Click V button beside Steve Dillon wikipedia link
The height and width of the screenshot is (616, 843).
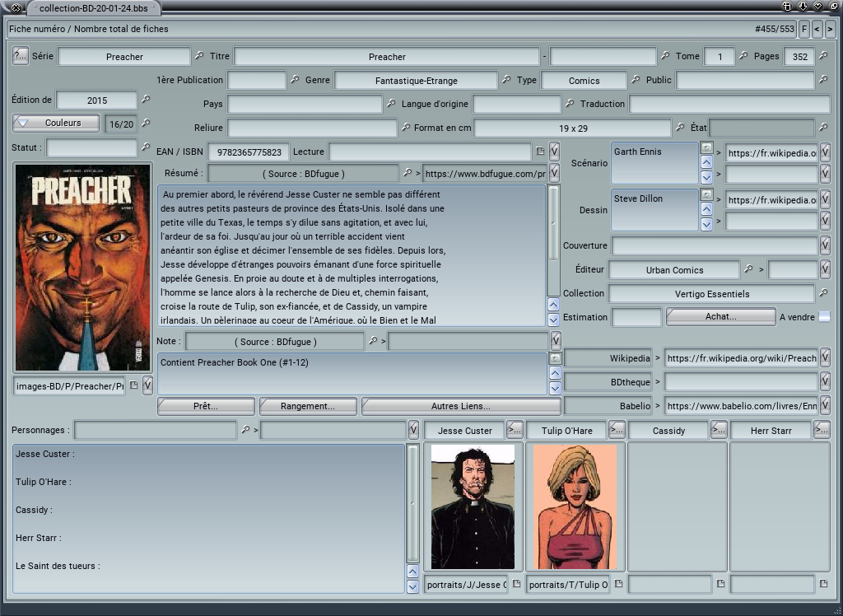[825, 199]
